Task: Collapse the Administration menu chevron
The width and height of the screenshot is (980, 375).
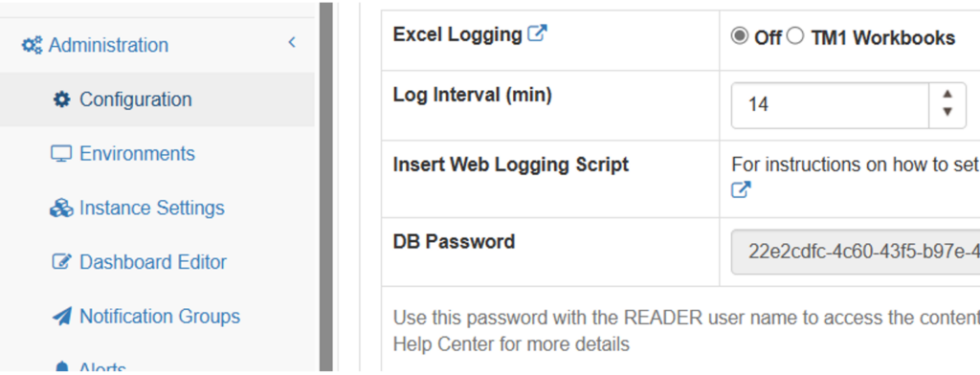Action: (x=292, y=42)
